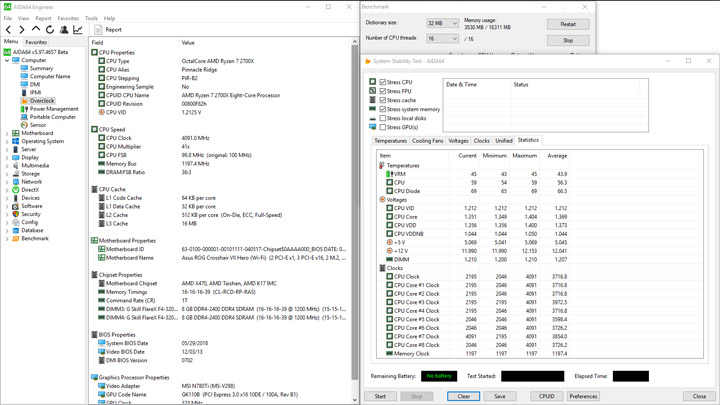The width and height of the screenshot is (720, 405).
Task: Enable Stress GPU(s) checkbox
Action: tap(382, 127)
